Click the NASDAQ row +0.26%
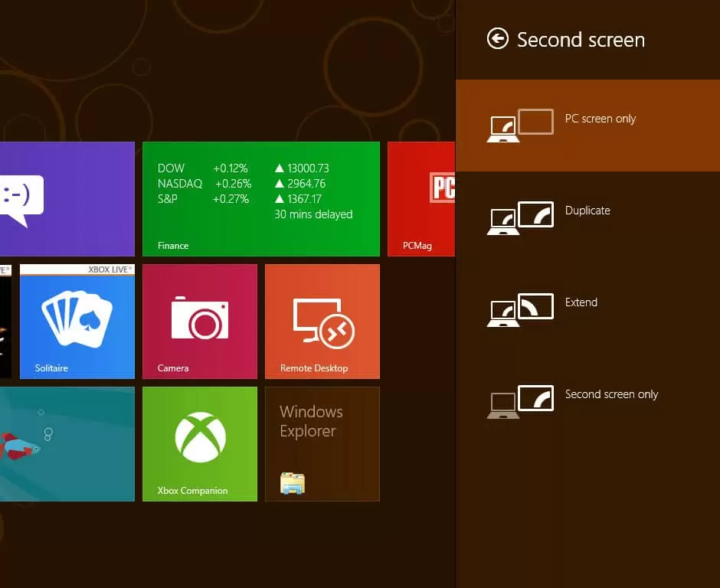This screenshot has height=588, width=720. (234, 184)
